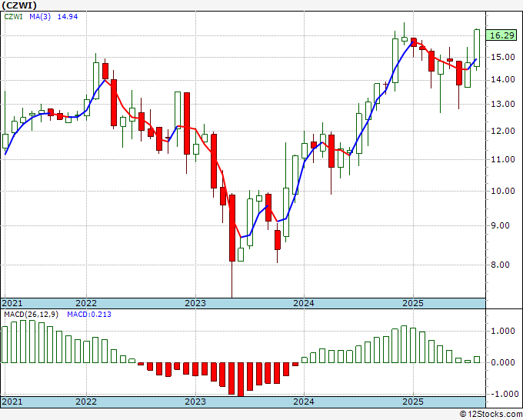This screenshot has width=523, height=420.
Task: Click 2024 on the MACD time axis
Action: click(304, 402)
